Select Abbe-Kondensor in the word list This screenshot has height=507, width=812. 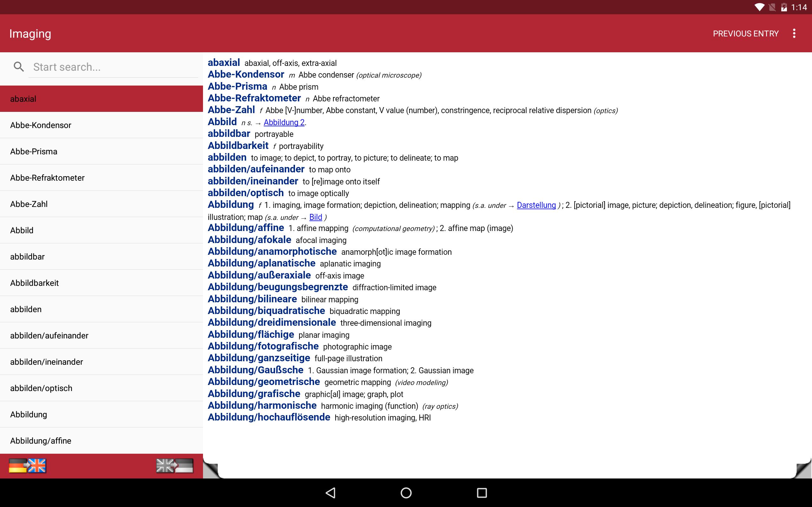[x=101, y=125]
